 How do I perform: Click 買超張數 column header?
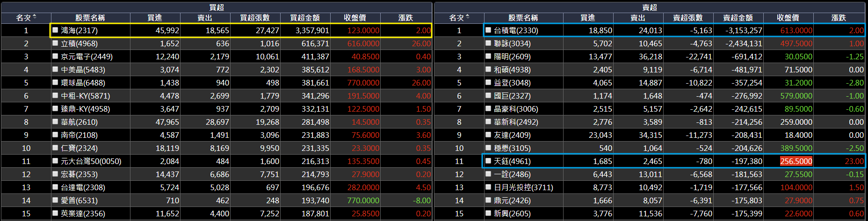pyautogui.click(x=255, y=18)
